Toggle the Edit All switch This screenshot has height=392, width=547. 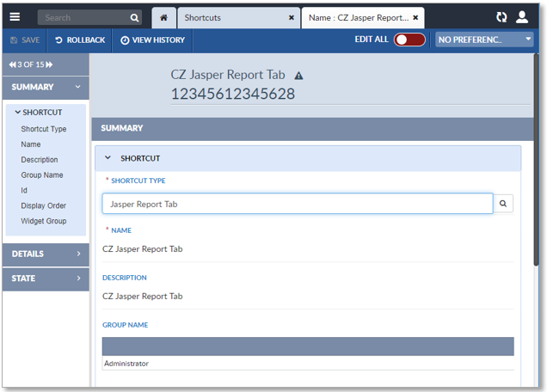(x=409, y=40)
